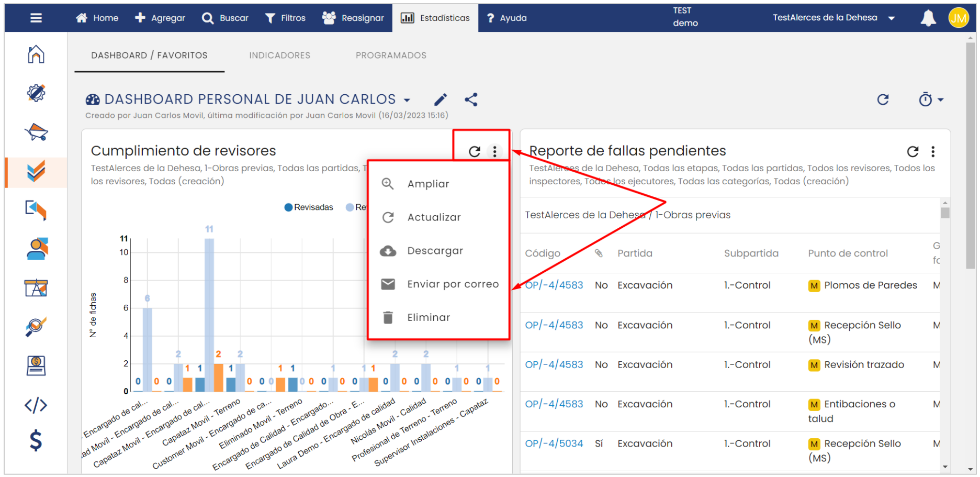Refresh the Cumplimiento de revisores widget

pos(475,152)
